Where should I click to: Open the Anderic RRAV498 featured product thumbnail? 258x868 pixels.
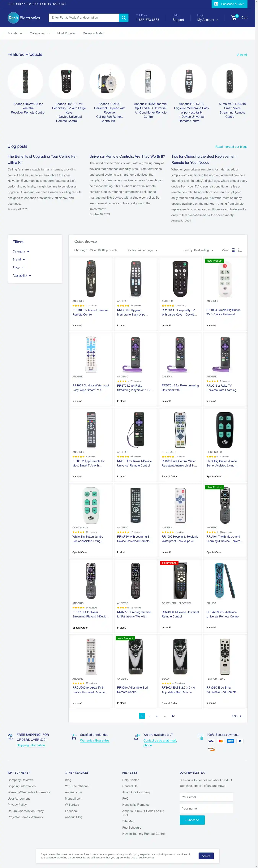pyautogui.click(x=25, y=81)
